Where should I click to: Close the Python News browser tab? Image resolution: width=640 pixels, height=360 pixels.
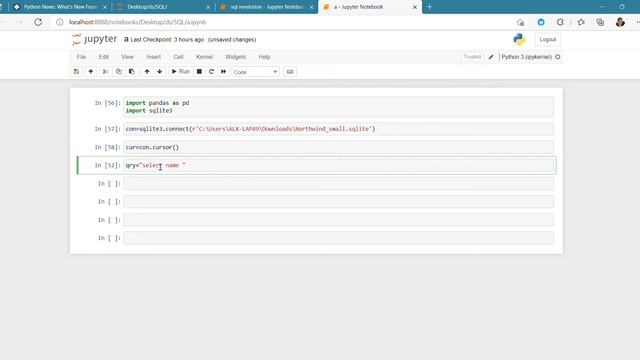pyautogui.click(x=104, y=7)
